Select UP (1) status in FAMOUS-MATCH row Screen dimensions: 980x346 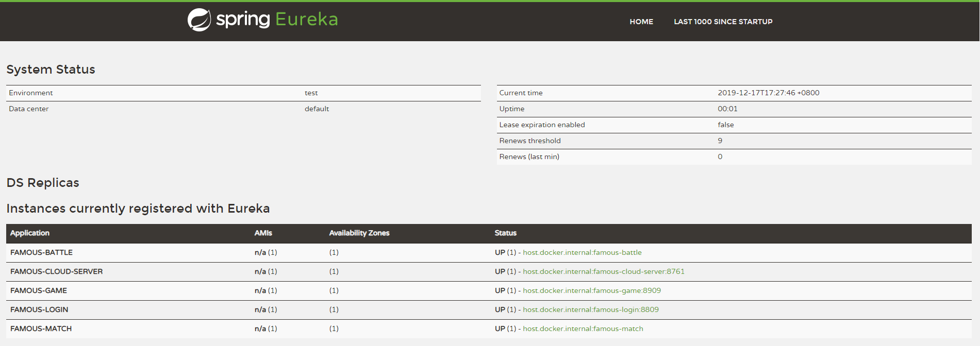(x=505, y=328)
